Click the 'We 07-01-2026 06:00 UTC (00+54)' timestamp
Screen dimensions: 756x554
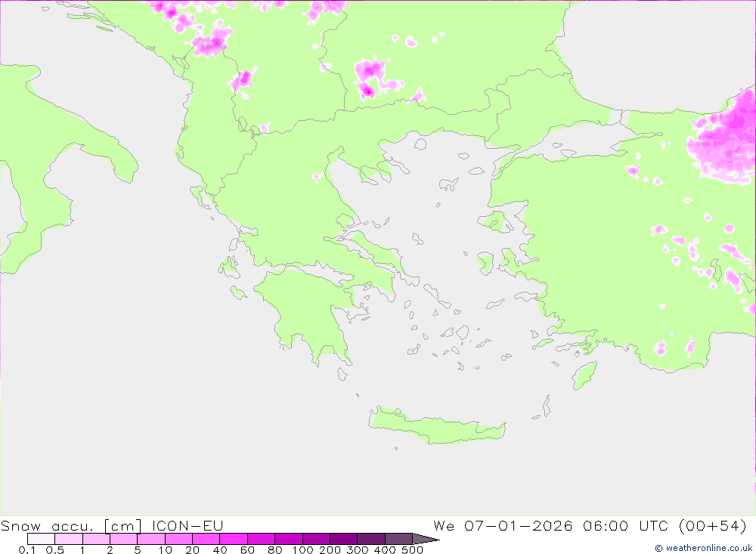[x=590, y=525]
